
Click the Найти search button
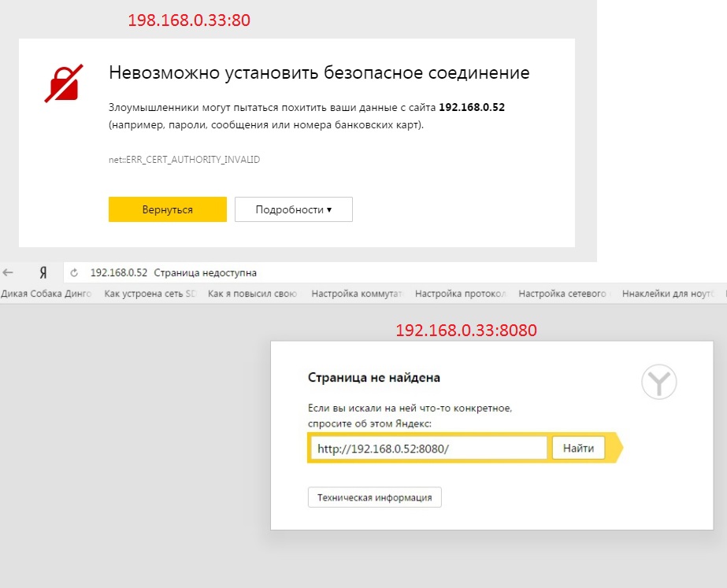pyautogui.click(x=578, y=448)
